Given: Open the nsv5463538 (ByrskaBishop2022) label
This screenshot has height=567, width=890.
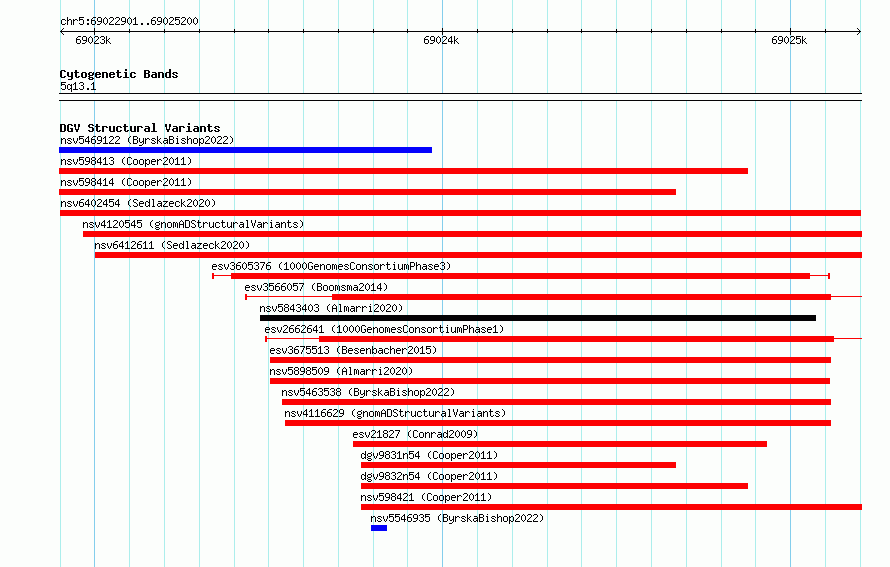Looking at the screenshot, I should pyautogui.click(x=368, y=392).
